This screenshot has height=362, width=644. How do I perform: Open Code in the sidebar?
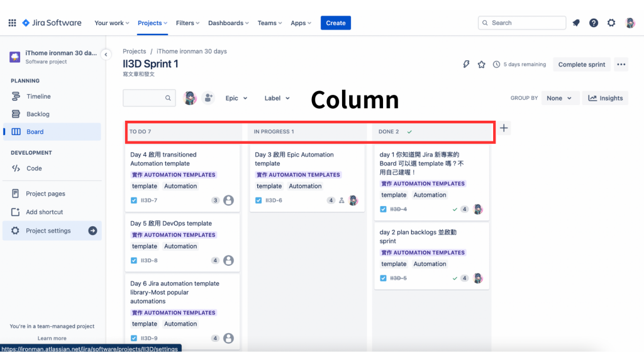[x=52, y=168]
